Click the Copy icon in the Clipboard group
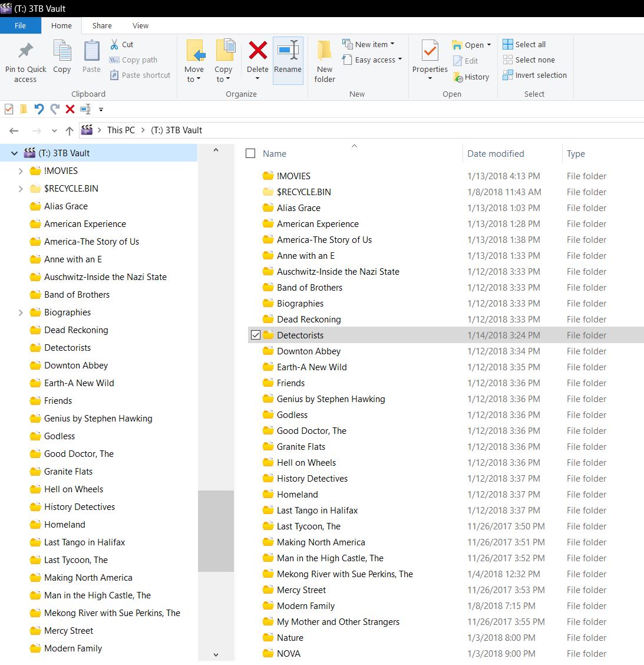 point(62,56)
